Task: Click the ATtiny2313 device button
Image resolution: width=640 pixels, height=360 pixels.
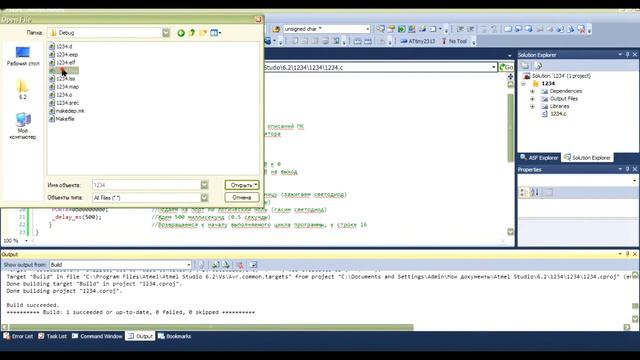Action: (x=418, y=41)
